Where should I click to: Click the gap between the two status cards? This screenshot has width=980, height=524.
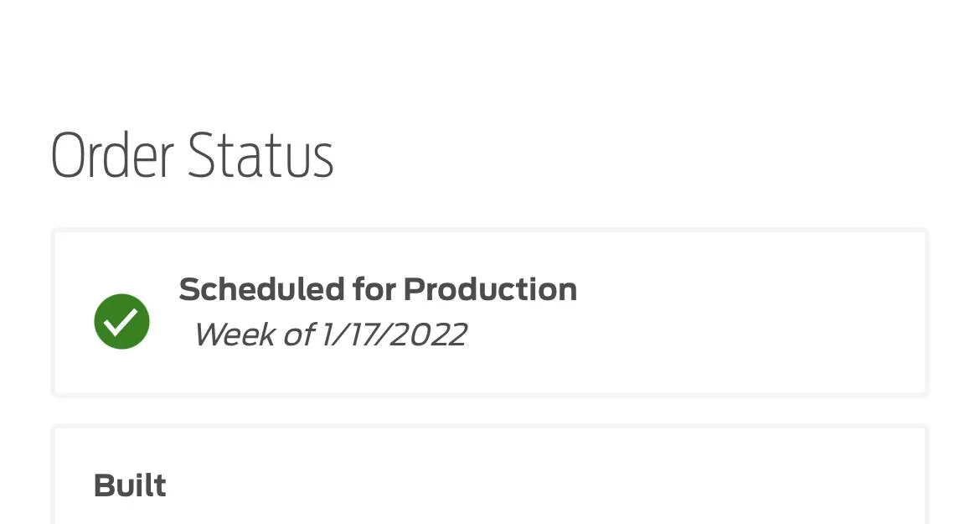point(490,411)
